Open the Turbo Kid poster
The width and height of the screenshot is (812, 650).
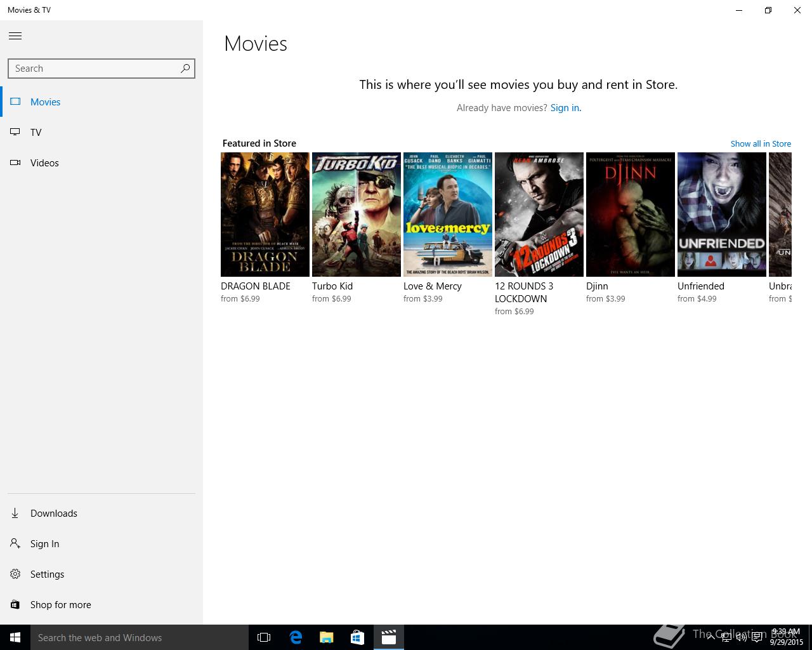(x=357, y=215)
